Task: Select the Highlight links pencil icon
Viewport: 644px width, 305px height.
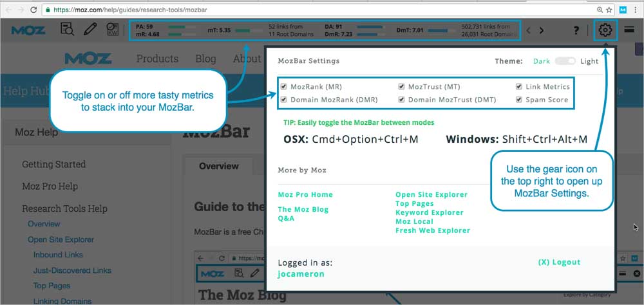Action: tap(90, 30)
